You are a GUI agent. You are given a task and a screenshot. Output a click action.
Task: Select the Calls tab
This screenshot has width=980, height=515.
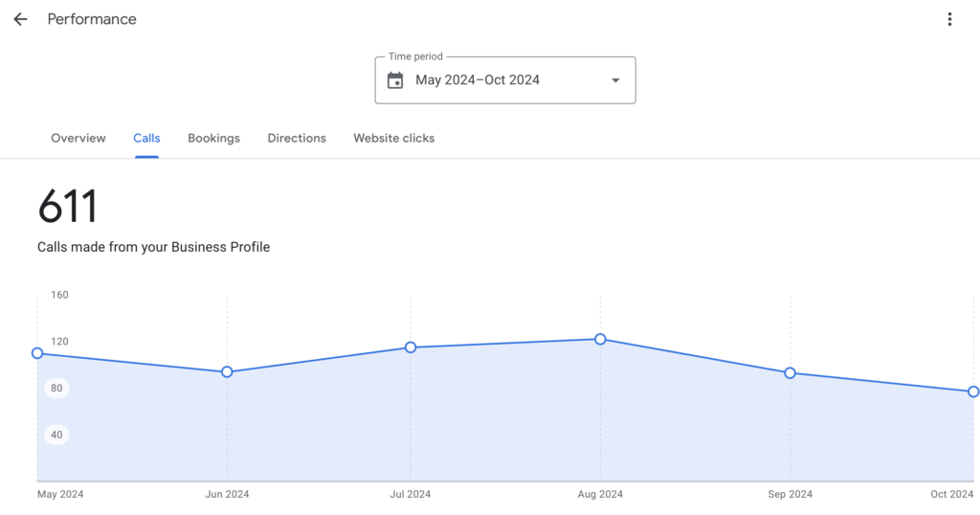tap(146, 138)
